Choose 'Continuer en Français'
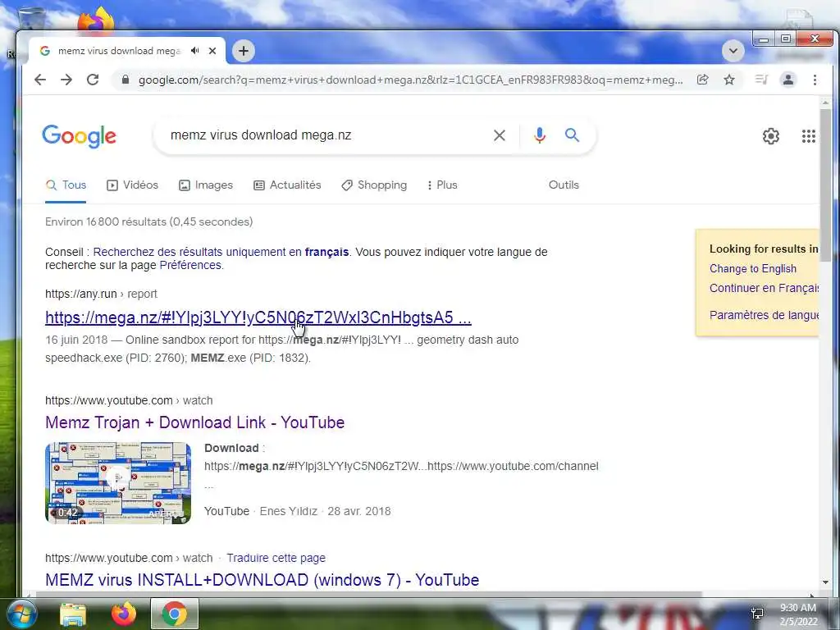The width and height of the screenshot is (840, 630). 764,288
